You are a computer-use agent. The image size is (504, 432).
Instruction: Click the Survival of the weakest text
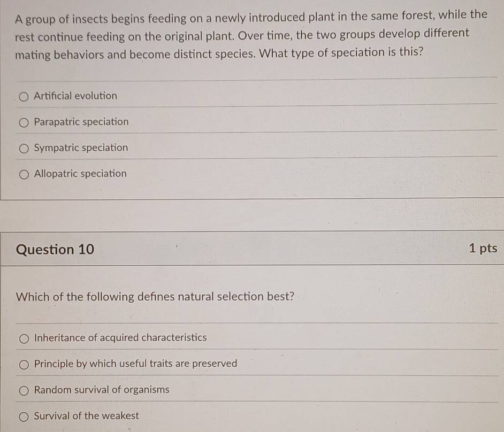(87, 416)
